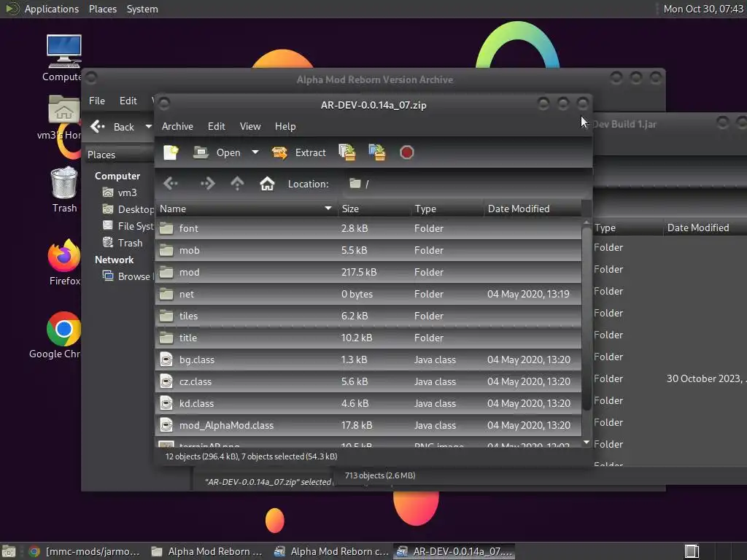The width and height of the screenshot is (747, 560).
Task: Open Desktop in Places sidebar
Action: 128,209
